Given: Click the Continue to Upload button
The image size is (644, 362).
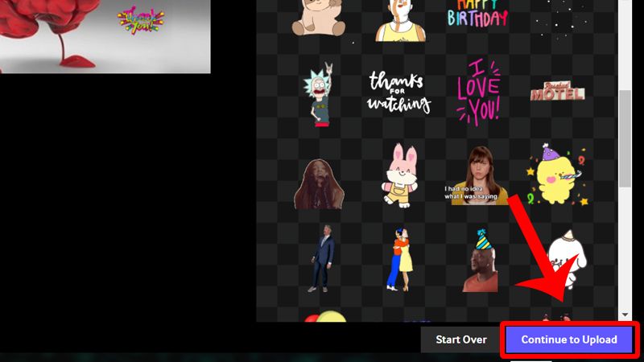Looking at the screenshot, I should point(569,339).
